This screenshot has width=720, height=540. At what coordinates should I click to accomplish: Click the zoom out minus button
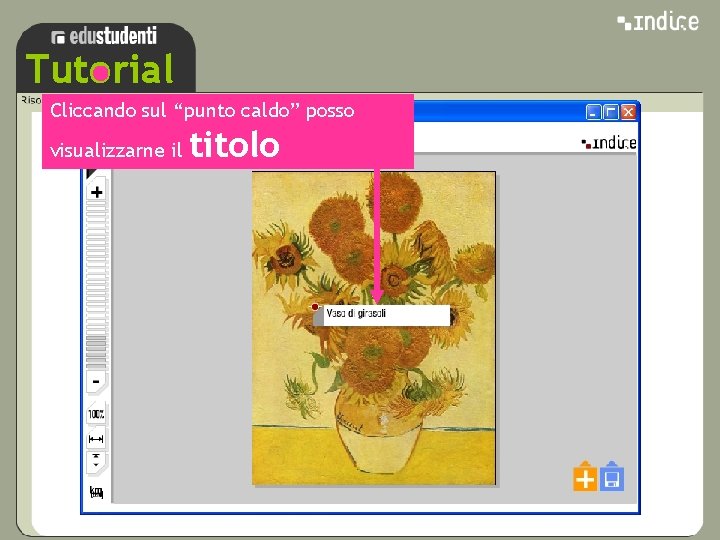tap(96, 382)
